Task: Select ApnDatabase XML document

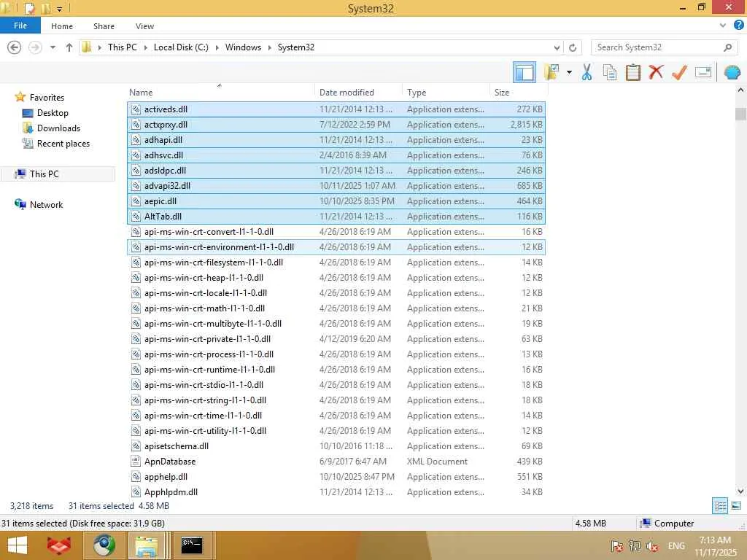Action: pyautogui.click(x=336, y=462)
